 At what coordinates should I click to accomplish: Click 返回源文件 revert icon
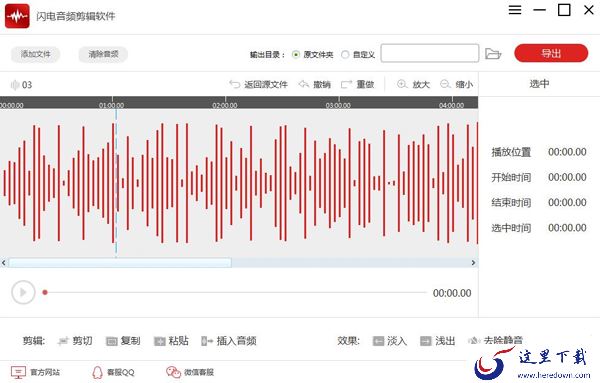(x=234, y=84)
